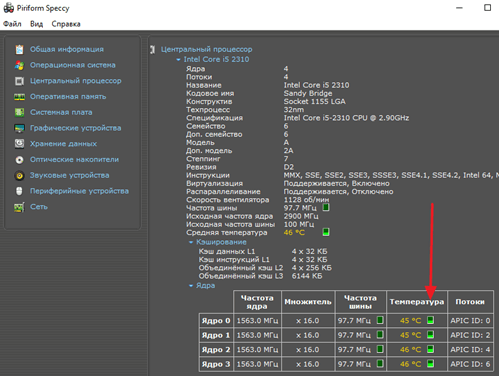
Task: Click the Центральный процессор heading in main panel
Action: 207,49
